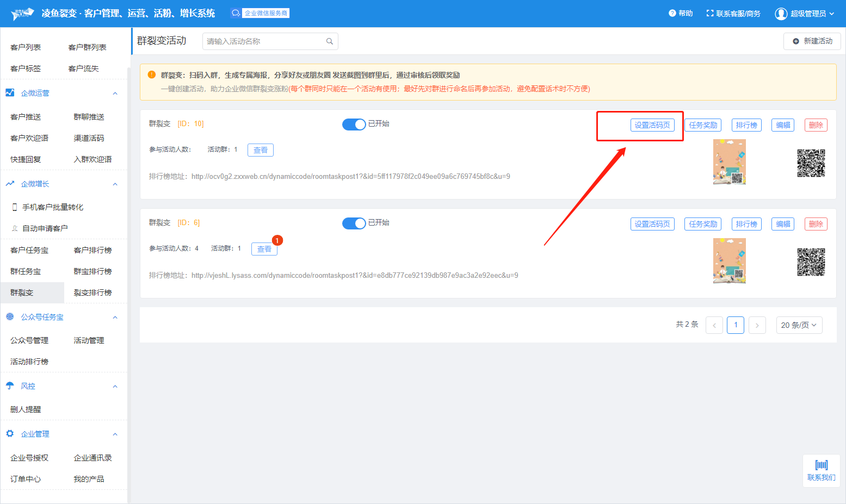Select 渠道活码 in the sidebar menu
Image resolution: width=846 pixels, height=504 pixels.
click(89, 138)
